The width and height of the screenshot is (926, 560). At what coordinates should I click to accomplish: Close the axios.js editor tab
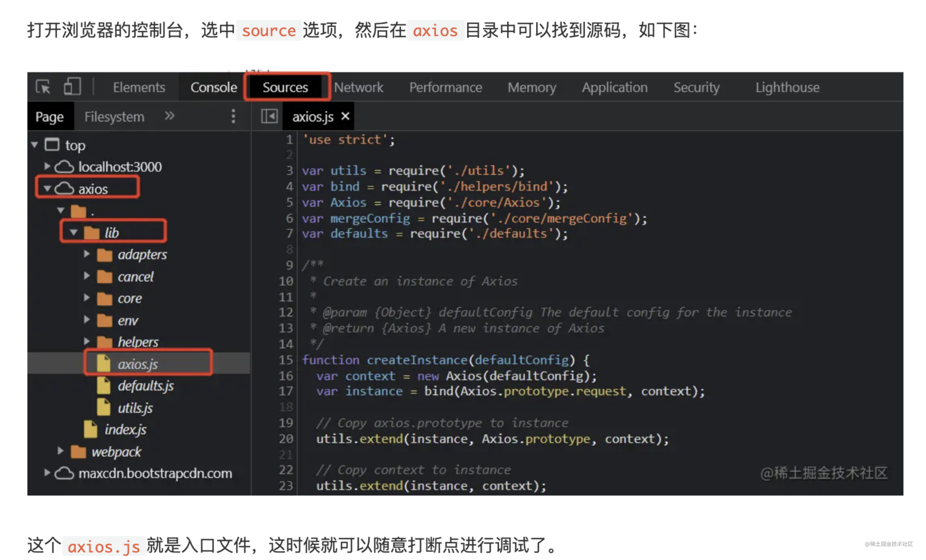(345, 116)
